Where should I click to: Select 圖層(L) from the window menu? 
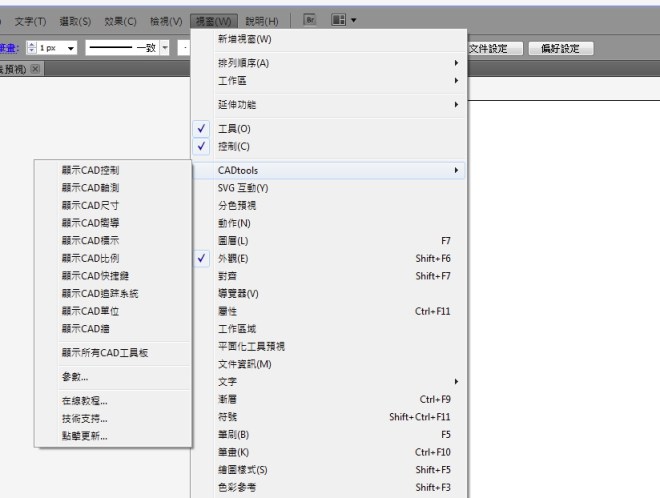[234, 241]
